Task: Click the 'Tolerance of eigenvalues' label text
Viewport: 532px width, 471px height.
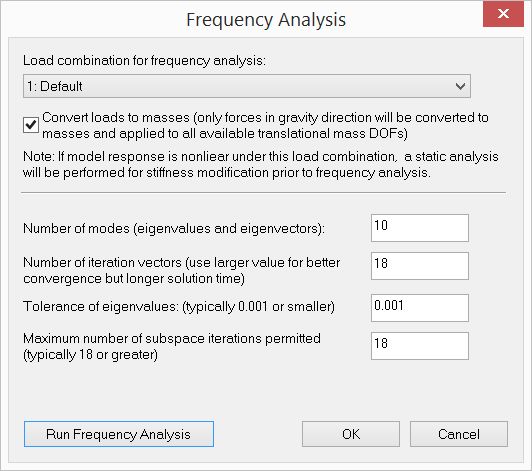Action: 179,306
